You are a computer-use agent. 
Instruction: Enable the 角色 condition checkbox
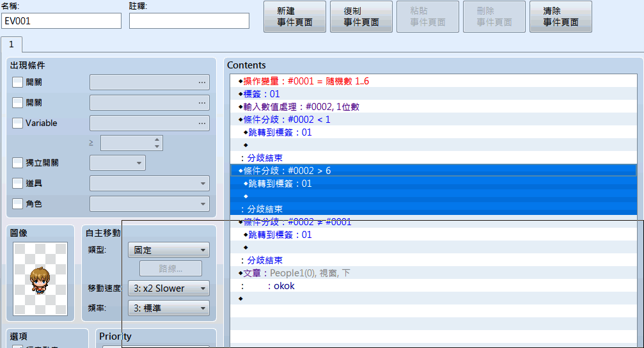(17, 203)
